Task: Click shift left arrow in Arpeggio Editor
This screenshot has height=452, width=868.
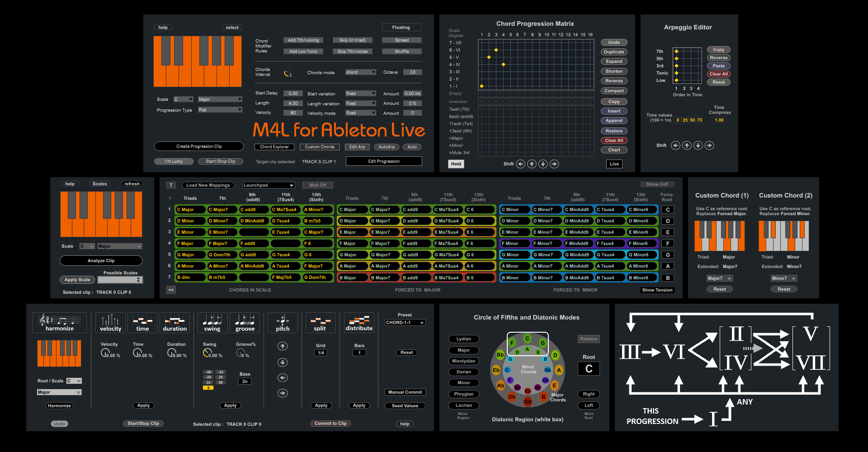Action: [675, 146]
